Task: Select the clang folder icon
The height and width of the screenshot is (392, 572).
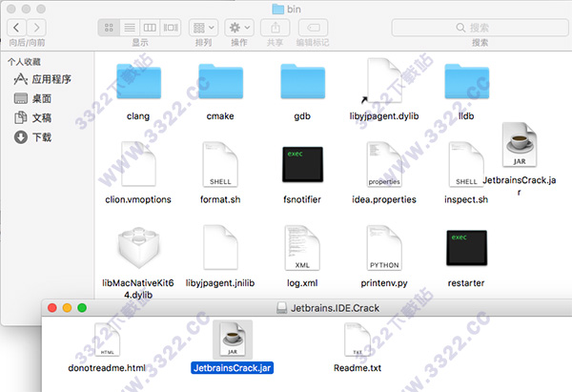Action: 138,81
